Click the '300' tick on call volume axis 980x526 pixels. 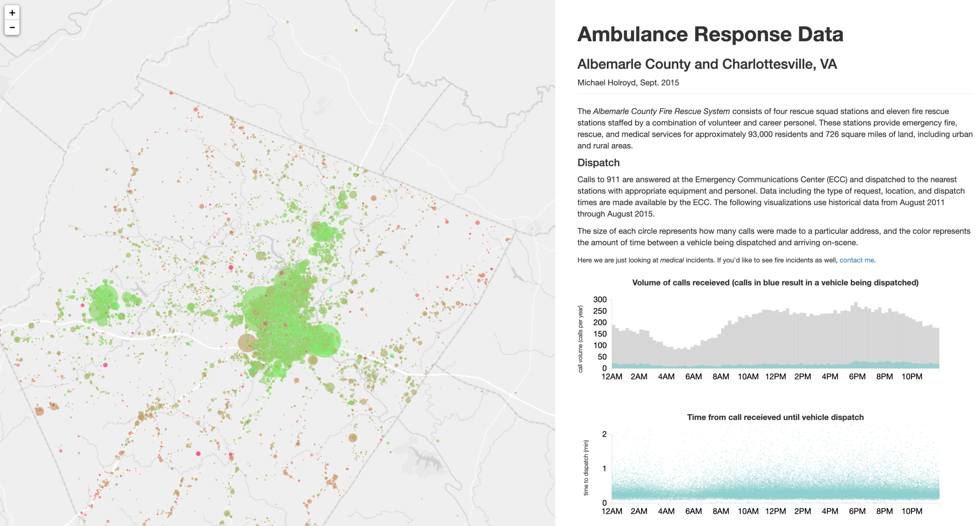pos(600,300)
